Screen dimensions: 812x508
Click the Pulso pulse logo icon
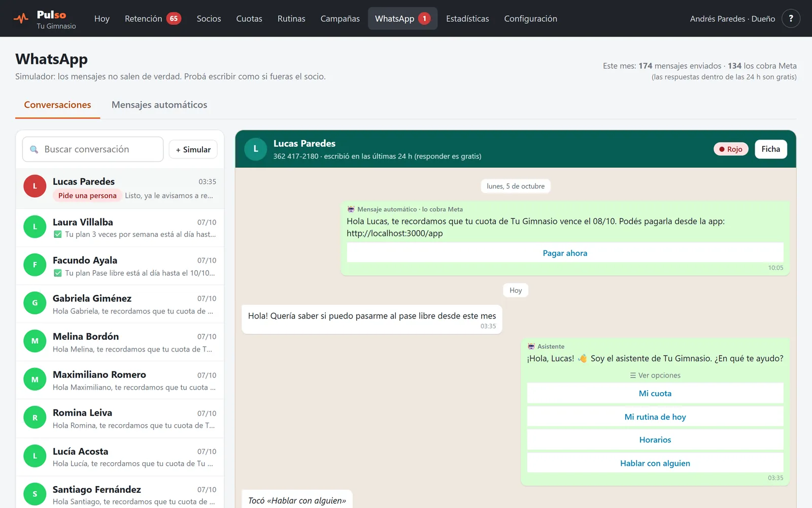pos(21,19)
